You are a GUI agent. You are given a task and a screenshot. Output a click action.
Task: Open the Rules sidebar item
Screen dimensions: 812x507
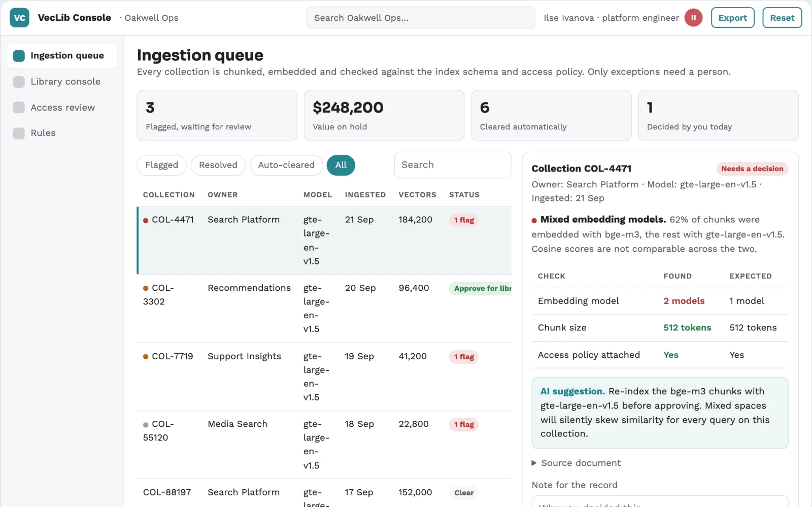coord(62,133)
